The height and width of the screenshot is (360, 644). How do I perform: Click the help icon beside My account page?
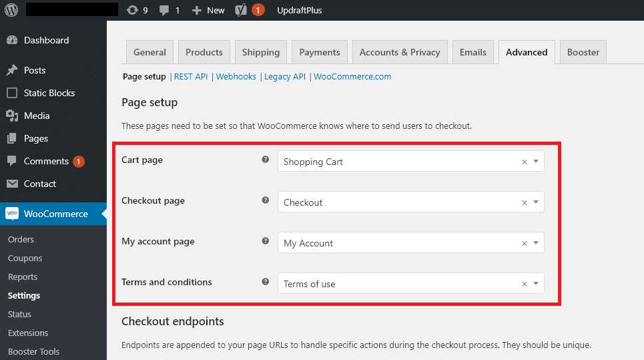point(266,241)
